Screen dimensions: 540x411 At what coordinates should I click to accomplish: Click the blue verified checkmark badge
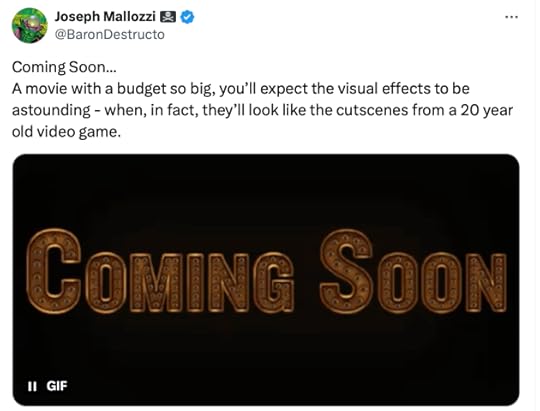188,17
